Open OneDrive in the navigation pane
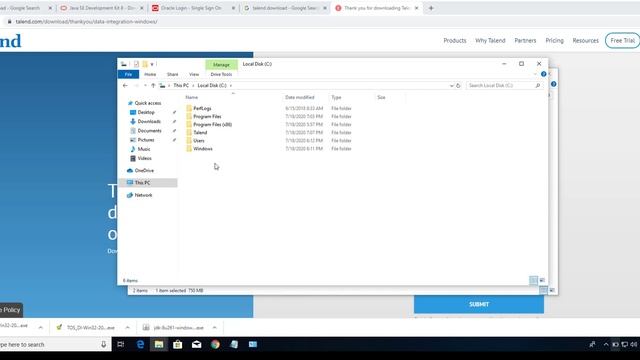This screenshot has width=640, height=360. [144, 171]
